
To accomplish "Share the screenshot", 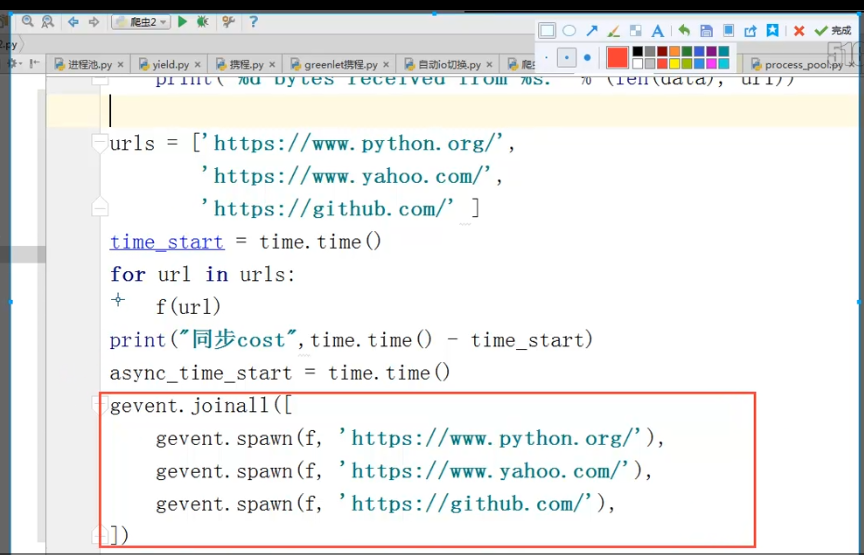I will point(750,30).
